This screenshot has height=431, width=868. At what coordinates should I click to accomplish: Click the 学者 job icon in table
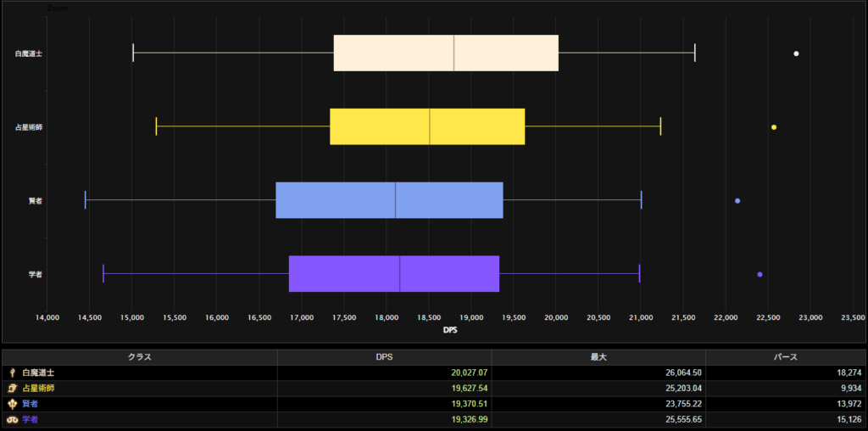point(13,419)
